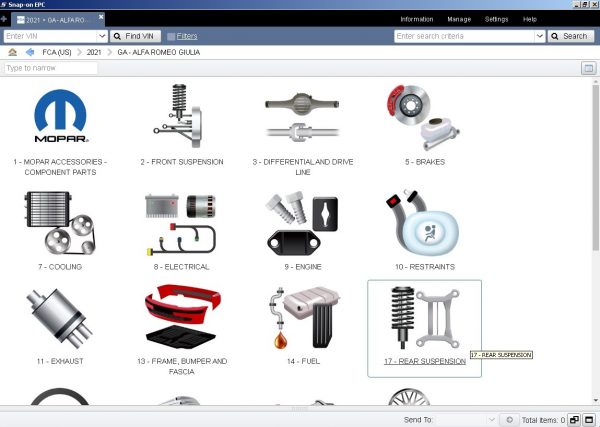Click the 11 - EXHAUST label
600x427 pixels.
click(x=60, y=361)
